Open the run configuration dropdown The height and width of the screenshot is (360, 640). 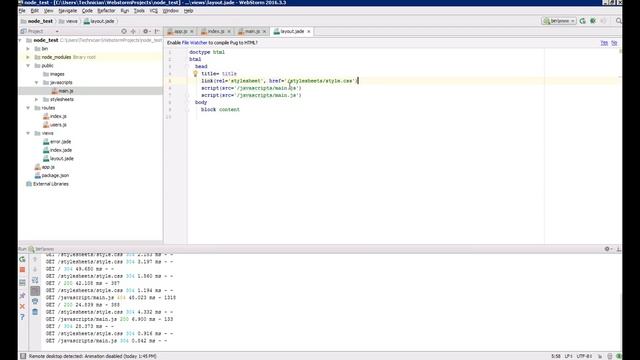coord(559,21)
